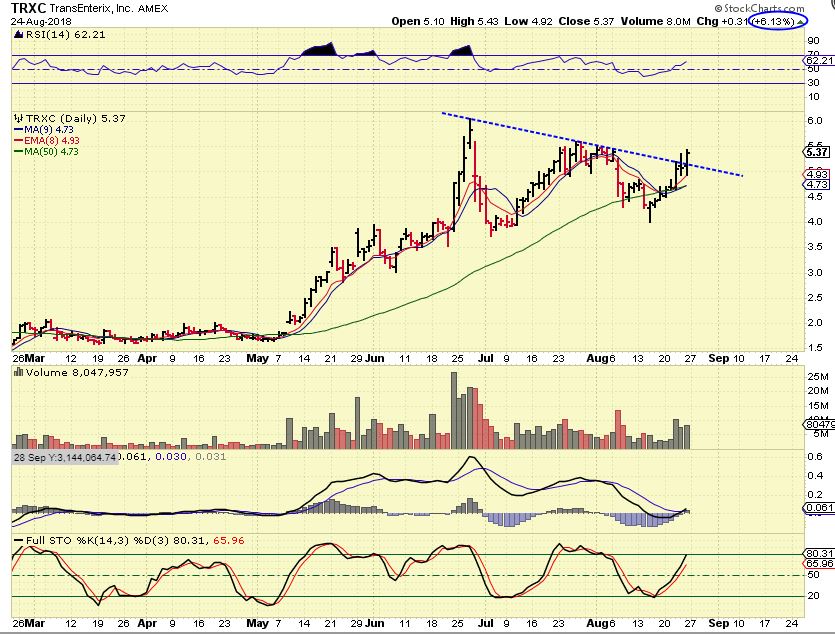Click the 0.061 MACD tag on right axis
The width and height of the screenshot is (835, 634).
point(819,507)
